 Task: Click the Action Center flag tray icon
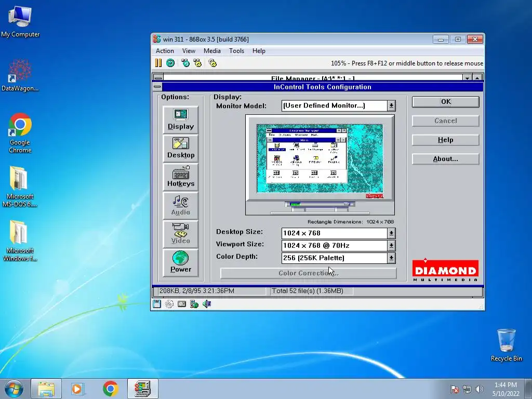click(454, 389)
